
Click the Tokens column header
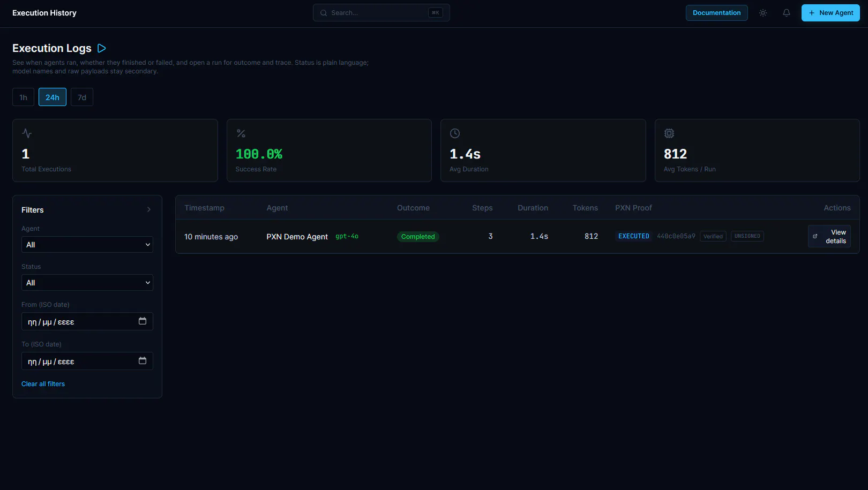tap(585, 208)
